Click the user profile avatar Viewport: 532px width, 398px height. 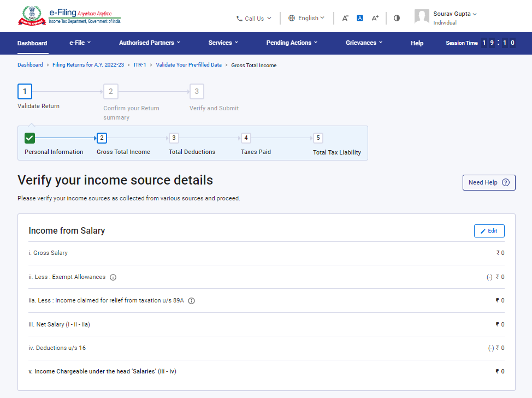(x=422, y=16)
